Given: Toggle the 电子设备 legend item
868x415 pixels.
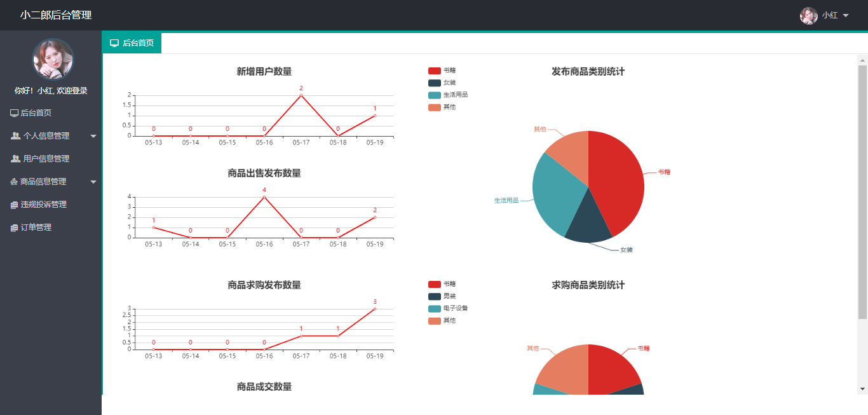Looking at the screenshot, I should click(448, 308).
